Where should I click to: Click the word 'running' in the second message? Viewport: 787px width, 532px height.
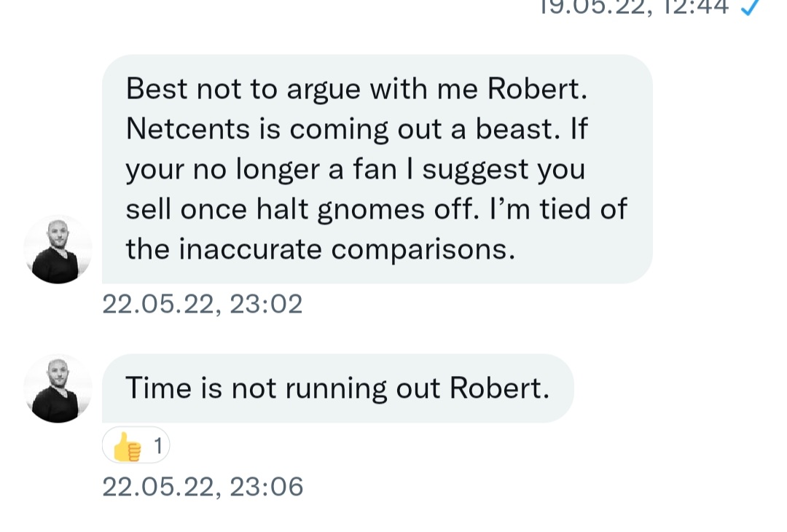click(336, 388)
